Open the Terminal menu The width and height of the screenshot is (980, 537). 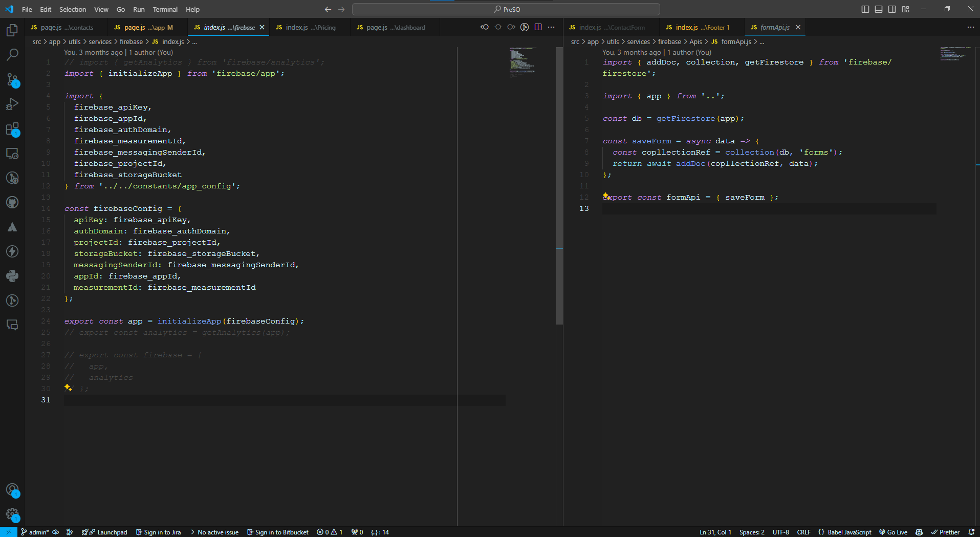click(x=165, y=9)
